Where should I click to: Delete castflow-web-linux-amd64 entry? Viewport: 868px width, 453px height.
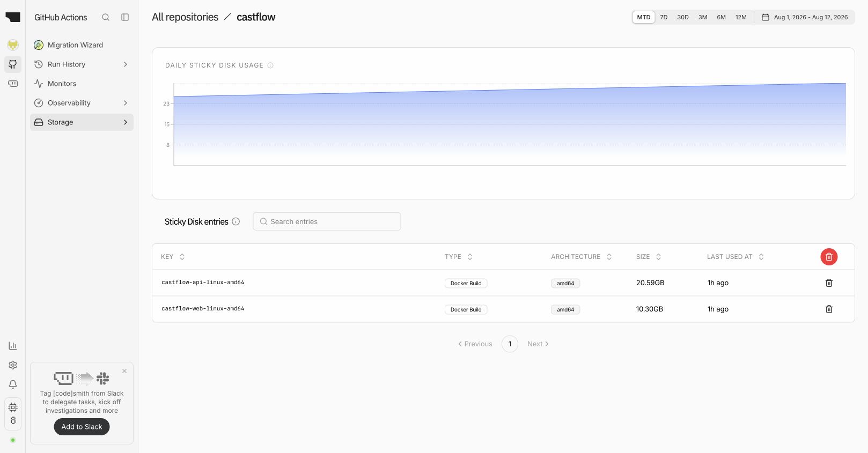tap(829, 309)
